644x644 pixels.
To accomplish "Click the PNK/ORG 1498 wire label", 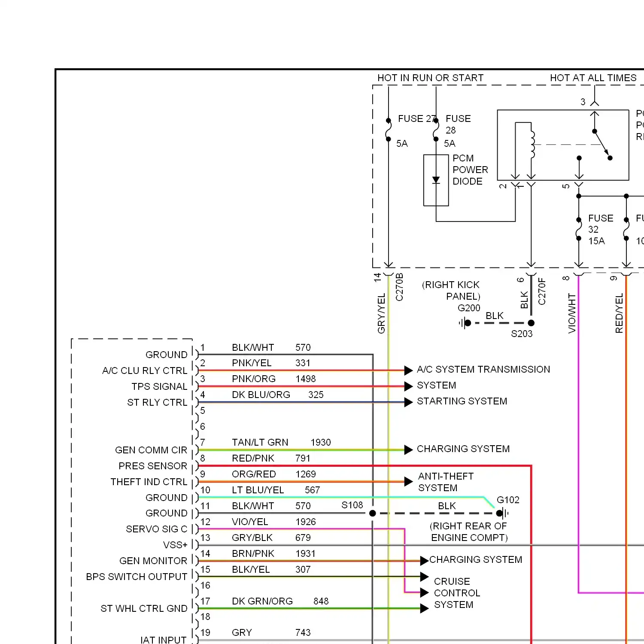I will 273,379.
